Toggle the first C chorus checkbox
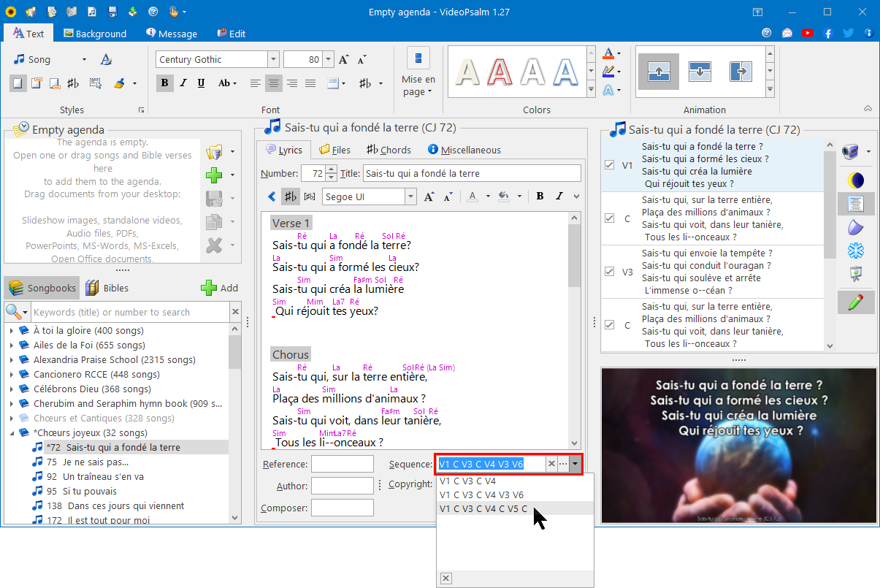 click(610, 218)
